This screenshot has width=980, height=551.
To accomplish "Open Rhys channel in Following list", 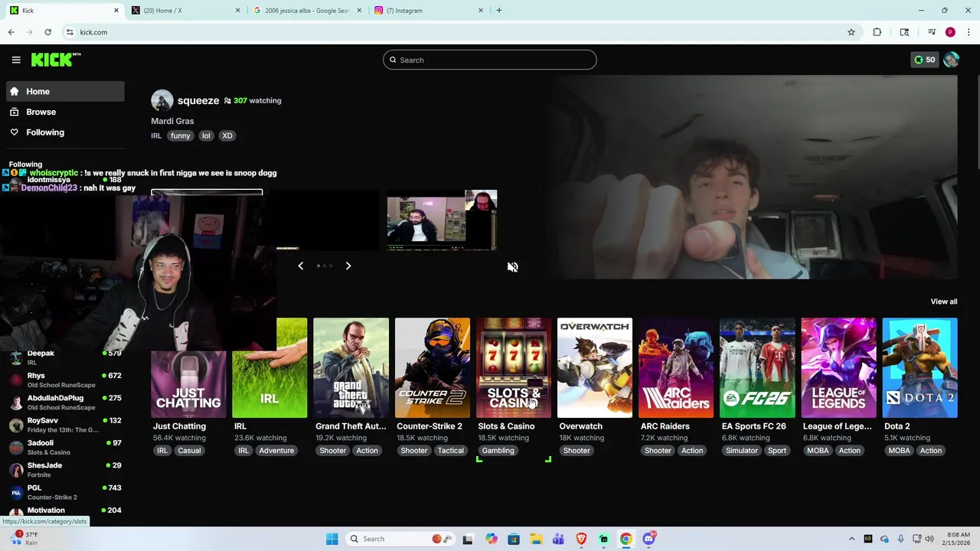I will coord(65,380).
